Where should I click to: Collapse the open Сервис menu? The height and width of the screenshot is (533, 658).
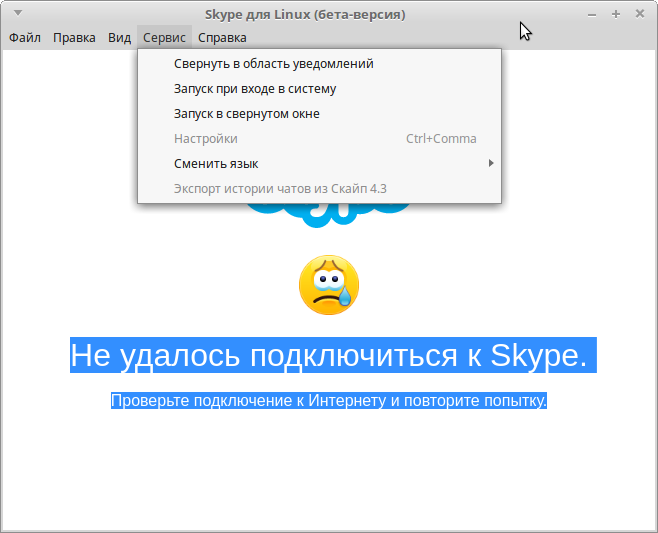point(164,37)
